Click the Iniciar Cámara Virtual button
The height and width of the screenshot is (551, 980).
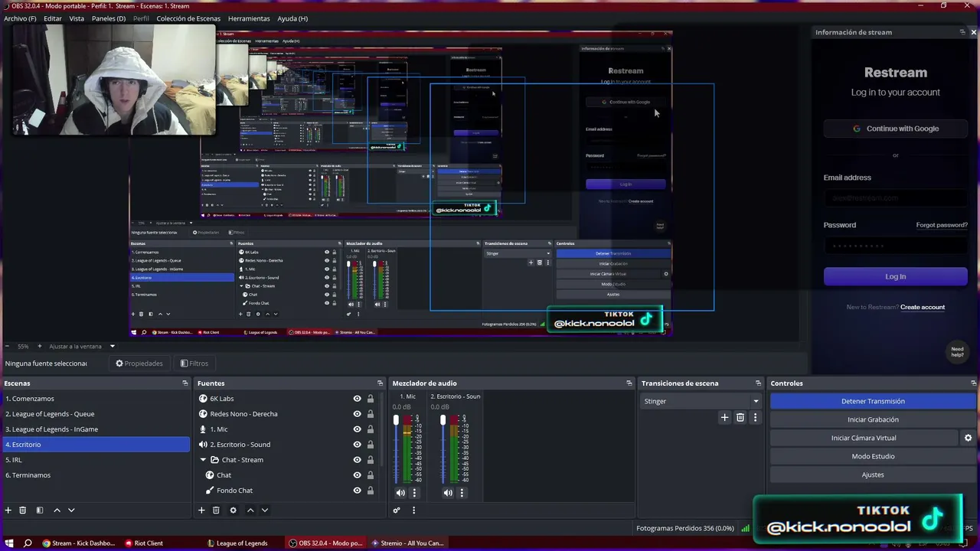[864, 438]
